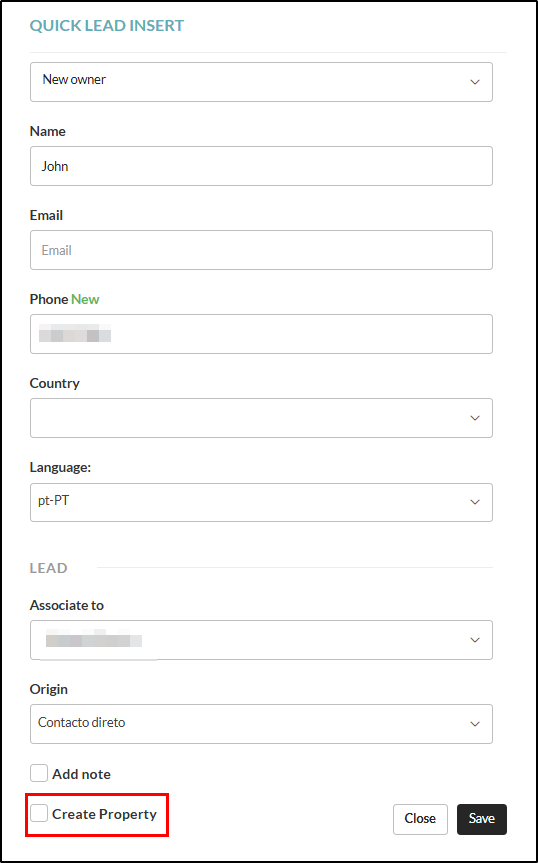
Task: Click into the Email input field
Action: (x=261, y=250)
